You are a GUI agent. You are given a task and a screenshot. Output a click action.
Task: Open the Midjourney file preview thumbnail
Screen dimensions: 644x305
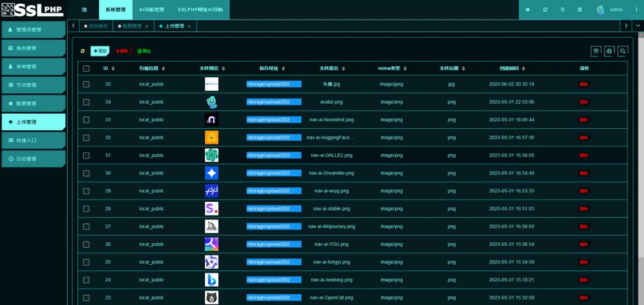coord(211,226)
